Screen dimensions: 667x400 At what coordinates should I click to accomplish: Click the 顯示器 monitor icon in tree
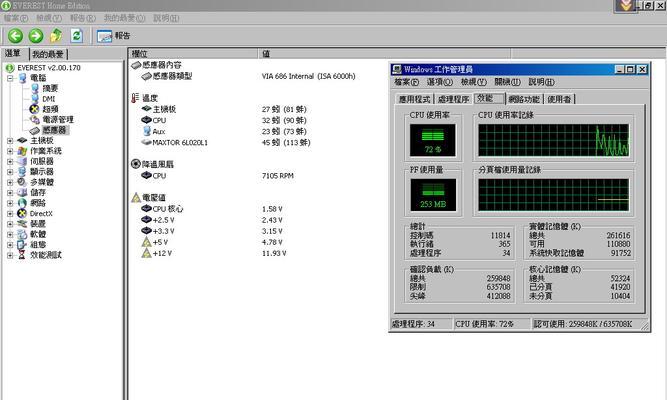[x=22, y=171]
